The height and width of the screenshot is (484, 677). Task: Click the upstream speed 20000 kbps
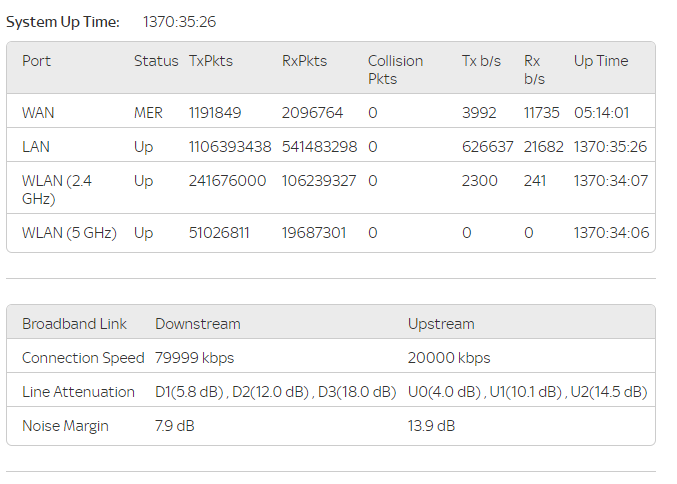[449, 358]
